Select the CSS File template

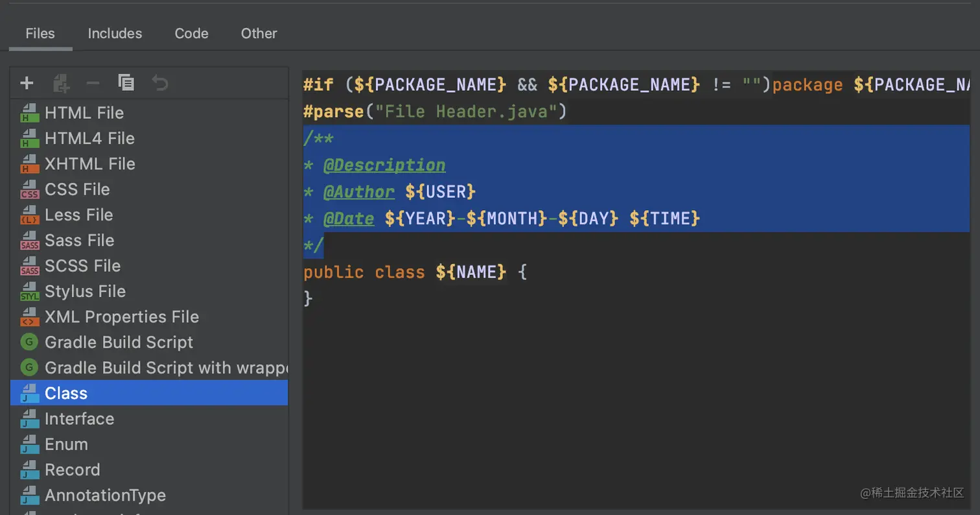pyautogui.click(x=149, y=189)
